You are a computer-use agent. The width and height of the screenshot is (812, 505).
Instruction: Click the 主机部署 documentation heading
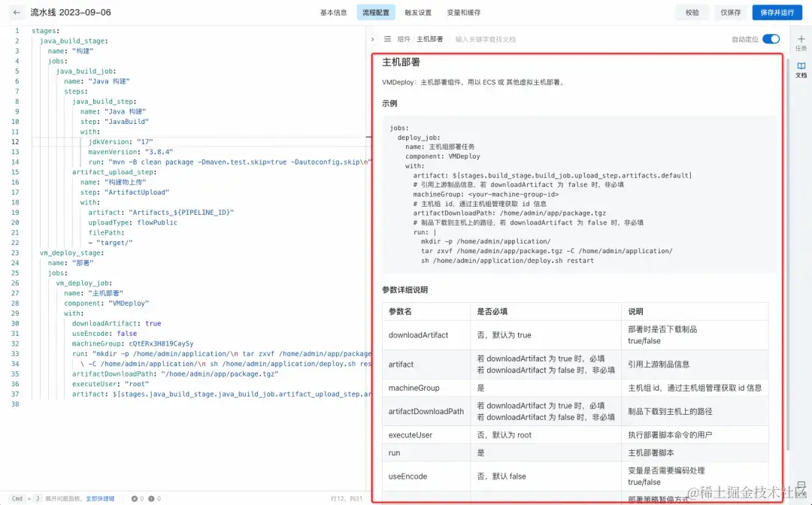(x=401, y=62)
